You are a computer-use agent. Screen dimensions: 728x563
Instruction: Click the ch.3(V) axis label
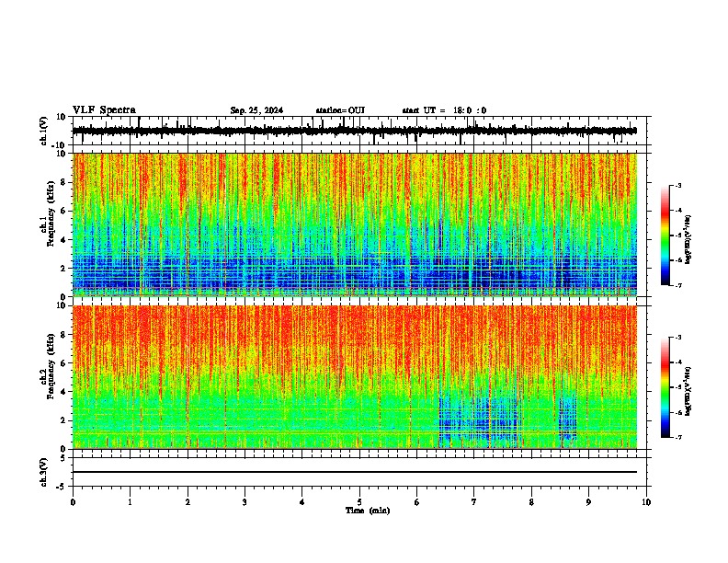[x=44, y=472]
